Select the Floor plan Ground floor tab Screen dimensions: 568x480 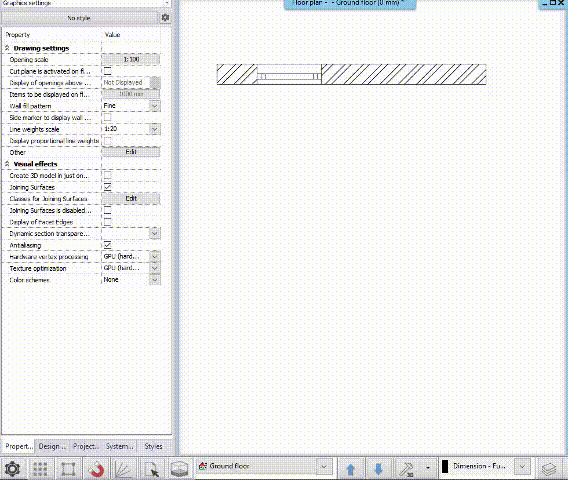[350, 4]
